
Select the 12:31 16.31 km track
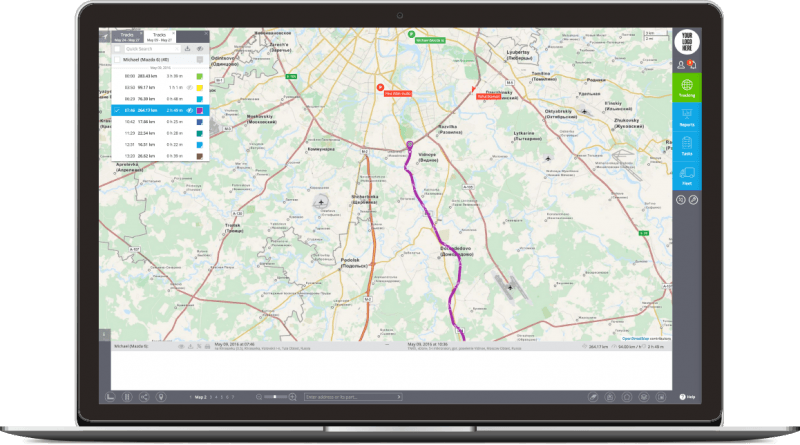(160, 145)
